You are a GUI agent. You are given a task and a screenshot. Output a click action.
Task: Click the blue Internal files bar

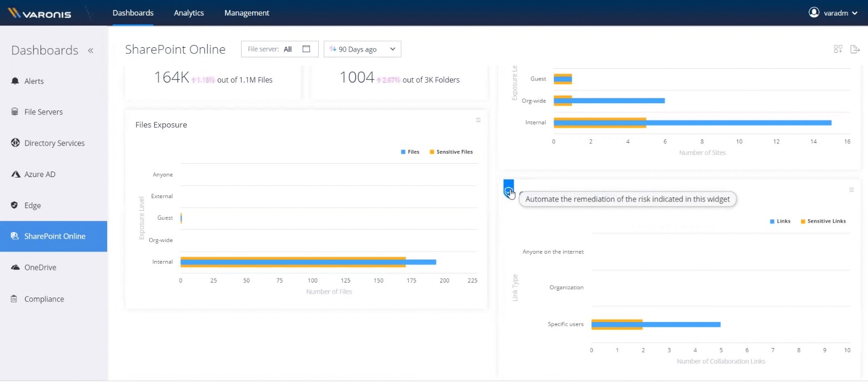click(421, 262)
